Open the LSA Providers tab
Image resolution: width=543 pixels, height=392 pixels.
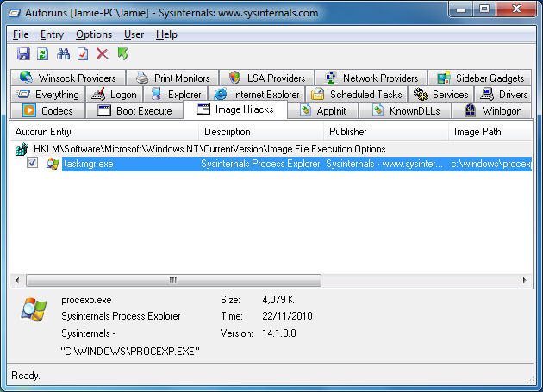pos(267,78)
